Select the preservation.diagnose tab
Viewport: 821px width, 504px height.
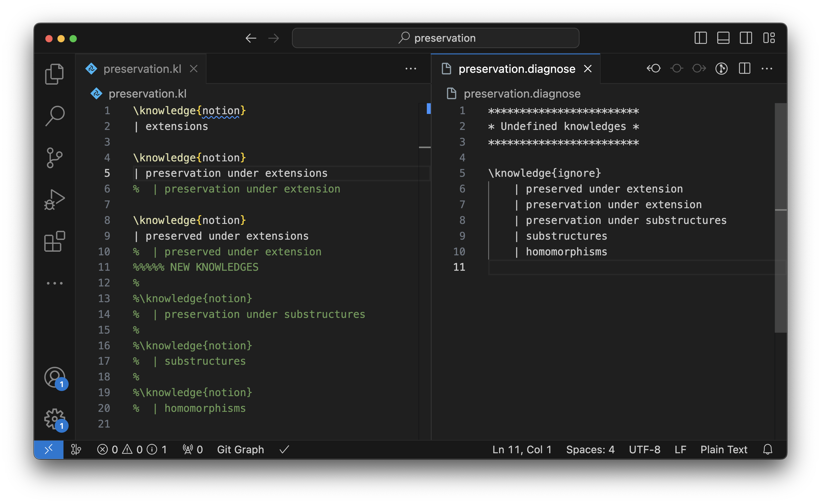pos(516,69)
